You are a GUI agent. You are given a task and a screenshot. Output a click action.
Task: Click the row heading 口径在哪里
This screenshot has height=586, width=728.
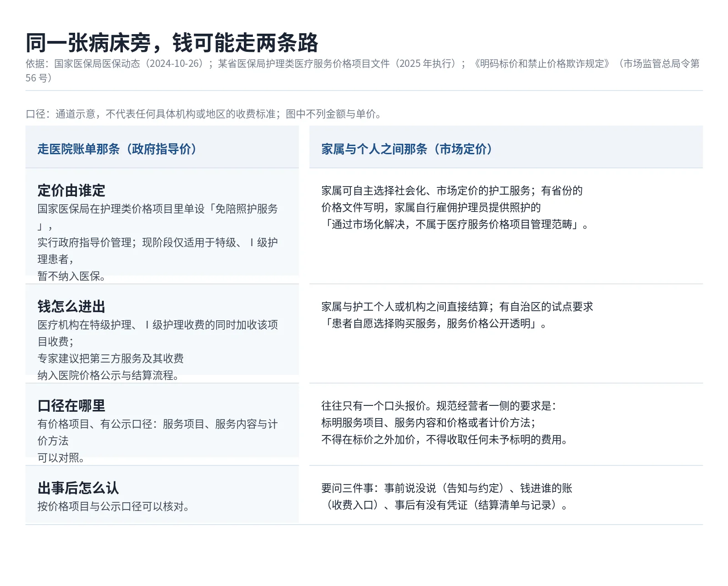click(x=71, y=405)
